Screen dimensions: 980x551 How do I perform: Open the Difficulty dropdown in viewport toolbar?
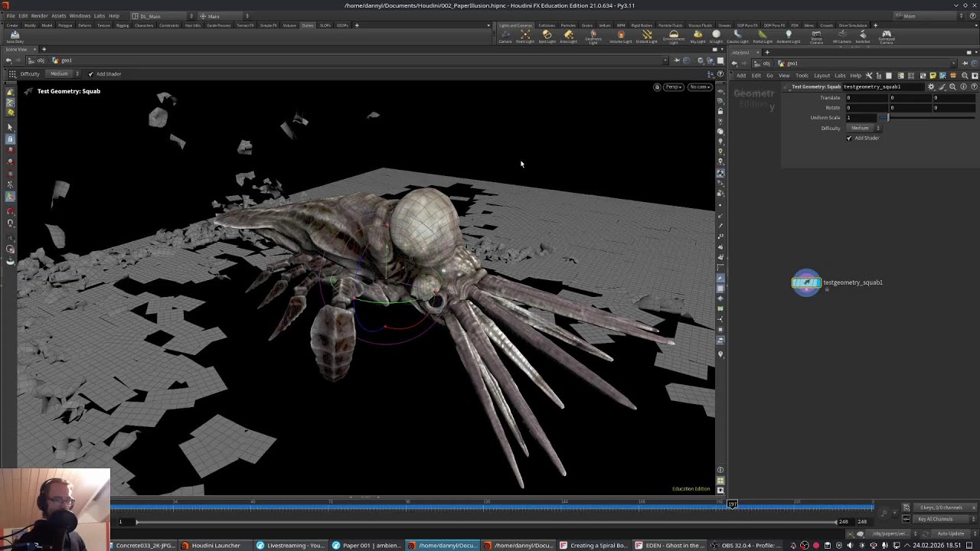coord(64,74)
